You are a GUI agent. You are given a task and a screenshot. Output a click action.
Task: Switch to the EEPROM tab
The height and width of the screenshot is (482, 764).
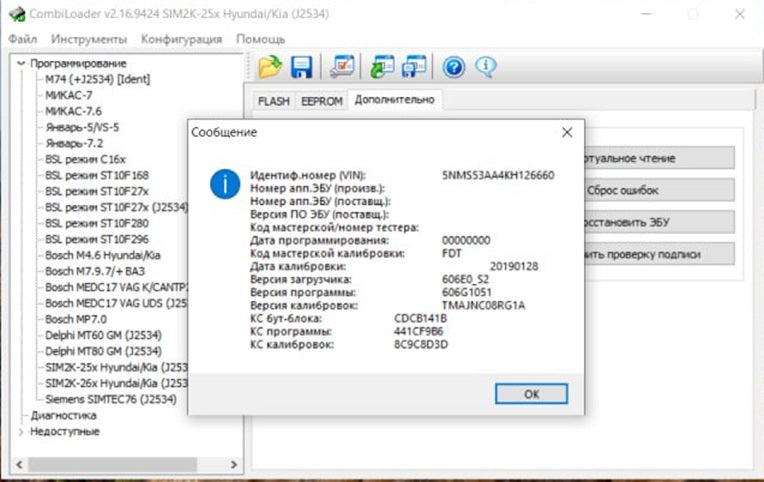pyautogui.click(x=322, y=101)
